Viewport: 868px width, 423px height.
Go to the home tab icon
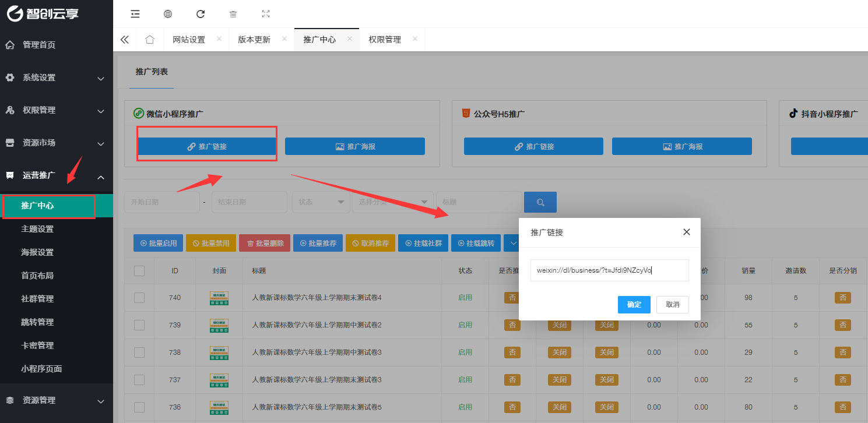(150, 40)
